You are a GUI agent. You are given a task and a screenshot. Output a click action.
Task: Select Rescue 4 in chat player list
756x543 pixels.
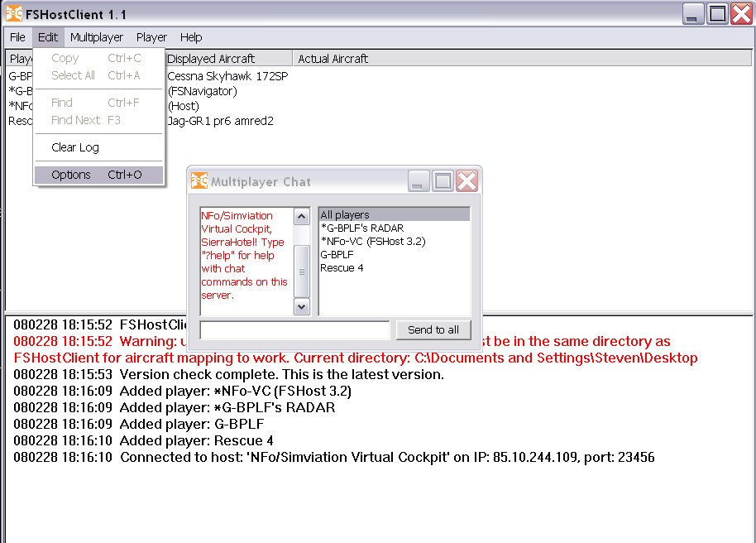342,268
